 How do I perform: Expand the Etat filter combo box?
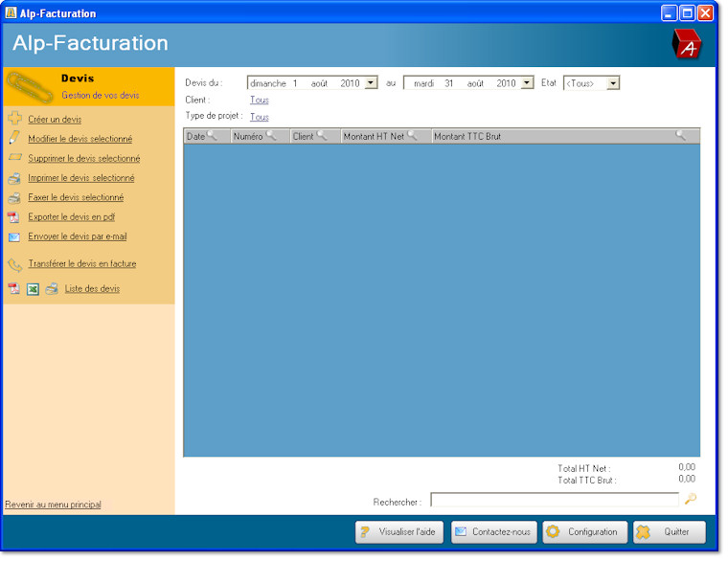[613, 83]
